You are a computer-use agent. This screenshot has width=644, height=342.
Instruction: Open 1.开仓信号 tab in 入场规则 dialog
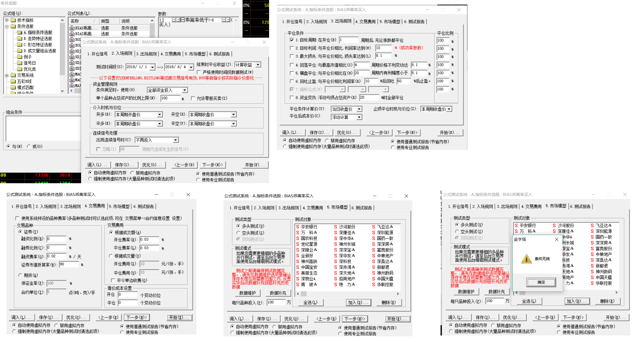click(x=97, y=54)
